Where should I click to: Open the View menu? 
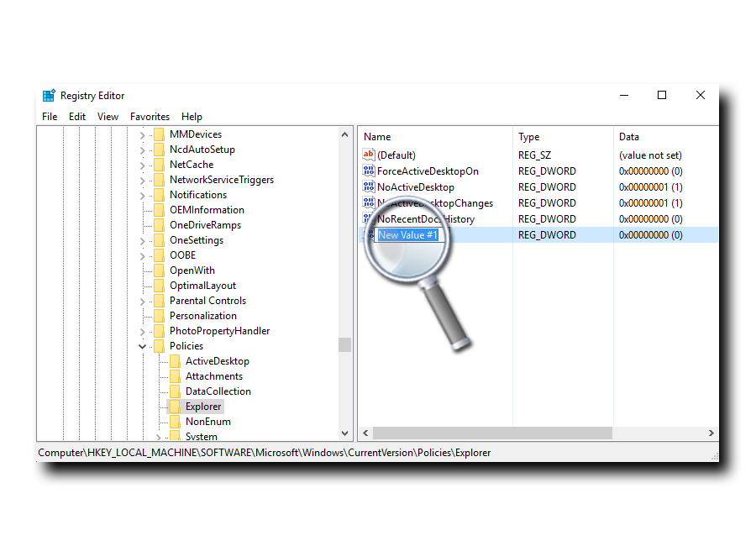click(108, 117)
